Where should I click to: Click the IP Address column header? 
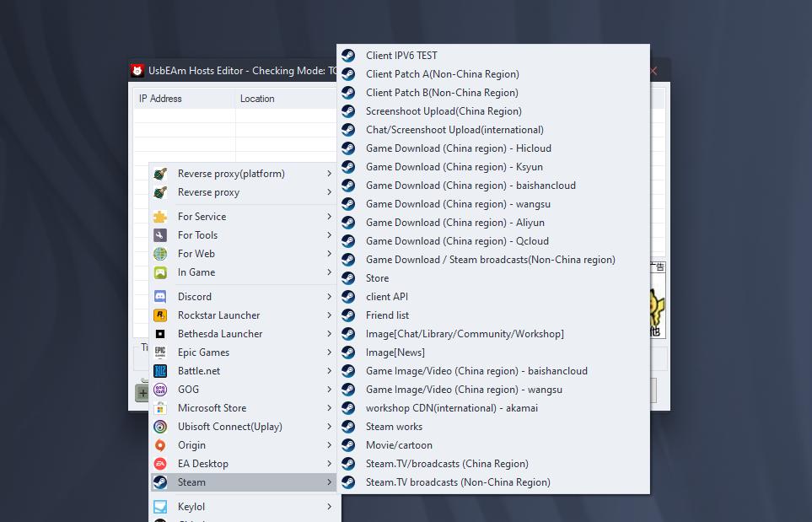[x=160, y=99]
